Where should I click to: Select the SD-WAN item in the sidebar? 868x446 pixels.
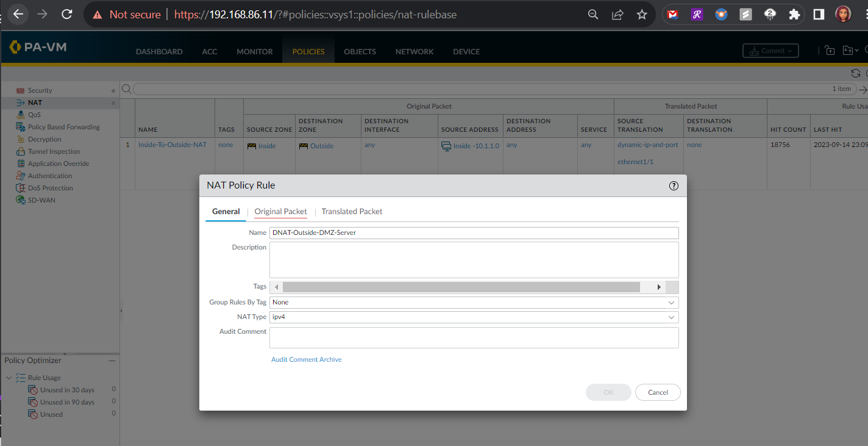[41, 200]
